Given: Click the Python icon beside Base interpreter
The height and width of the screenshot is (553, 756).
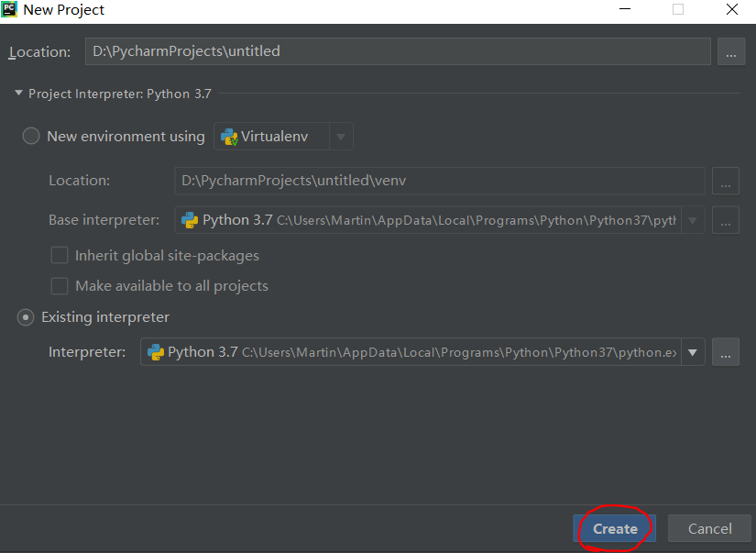Looking at the screenshot, I should (x=190, y=220).
